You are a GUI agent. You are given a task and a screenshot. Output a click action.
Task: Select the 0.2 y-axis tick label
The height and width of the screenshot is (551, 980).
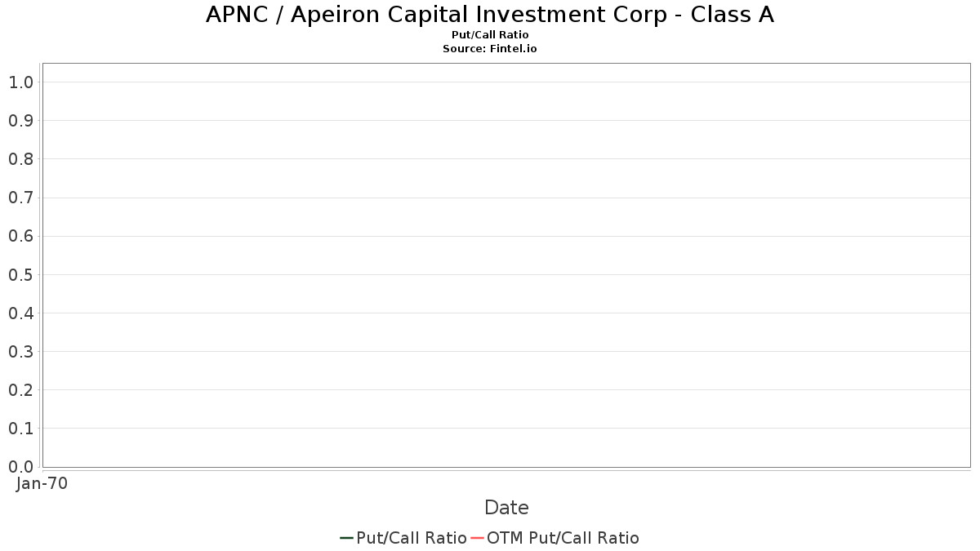(20, 390)
